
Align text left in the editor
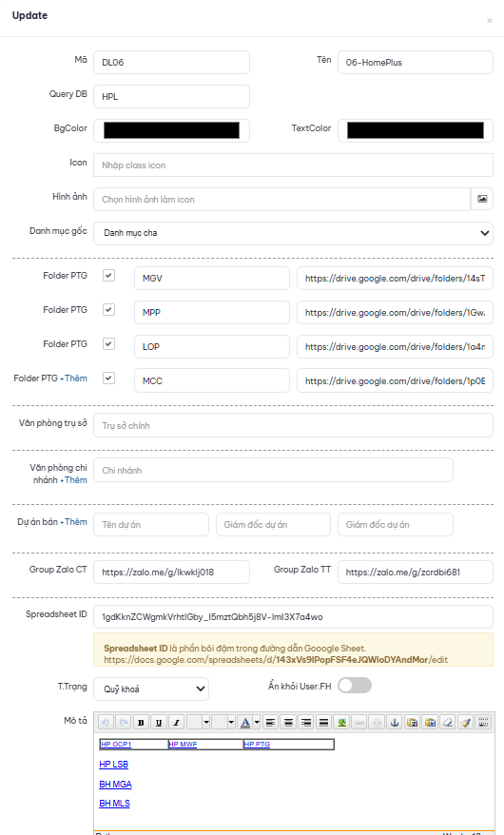click(271, 722)
